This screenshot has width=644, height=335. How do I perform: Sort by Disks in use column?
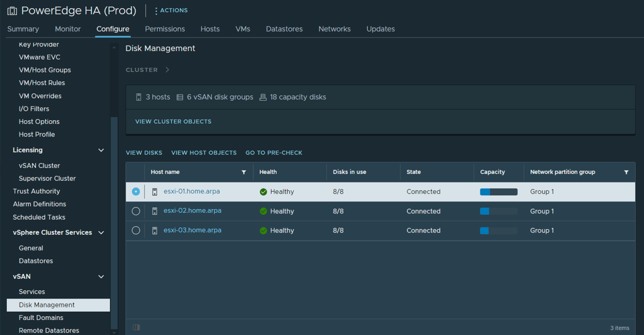coord(350,172)
